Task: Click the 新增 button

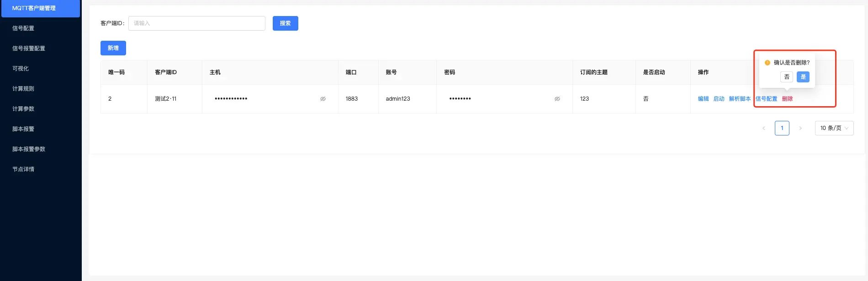Action: pos(113,48)
